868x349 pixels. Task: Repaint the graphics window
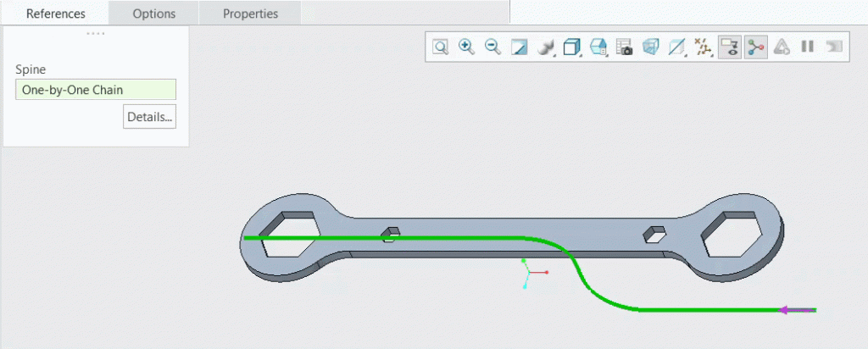pos(519,47)
